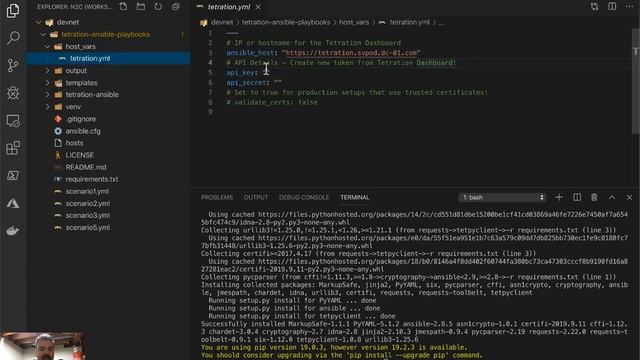Click the validate_certs comment line
The height and width of the screenshot is (360, 640).
coord(272,102)
